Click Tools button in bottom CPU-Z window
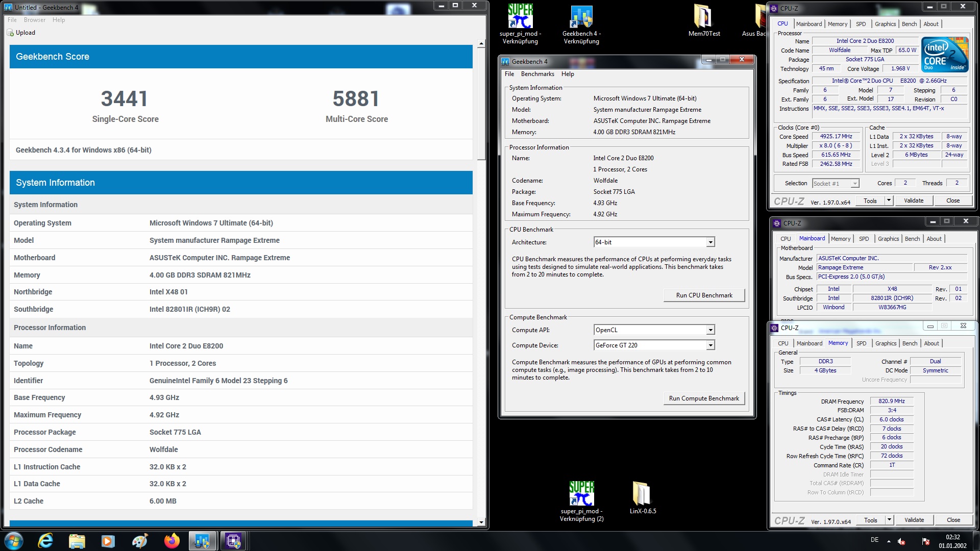This screenshot has width=980, height=551. (x=870, y=520)
